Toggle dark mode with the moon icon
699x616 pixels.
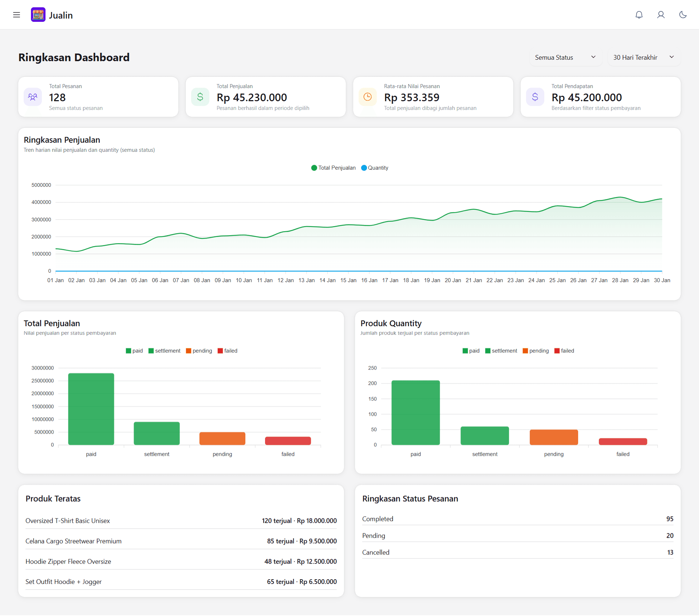click(x=683, y=15)
